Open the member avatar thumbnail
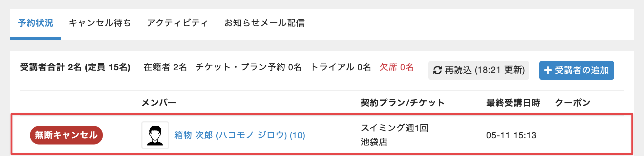The width and height of the screenshot is (644, 156). (x=155, y=135)
